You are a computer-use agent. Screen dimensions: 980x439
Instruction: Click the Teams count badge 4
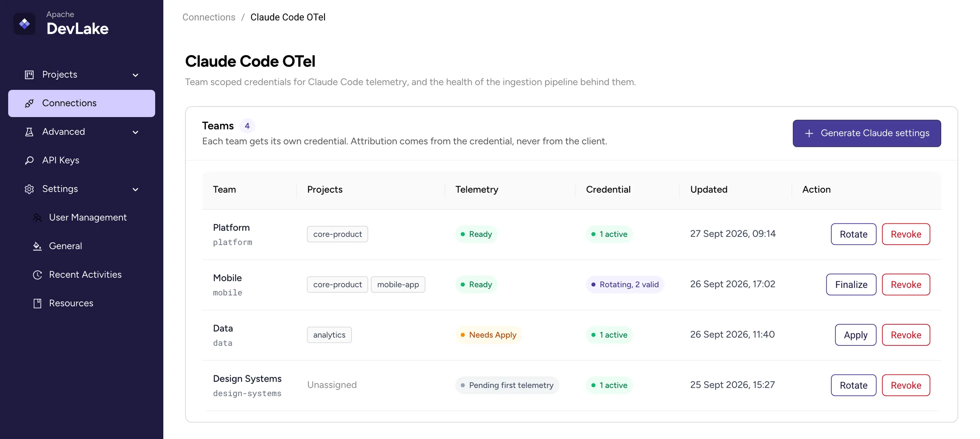point(247,126)
